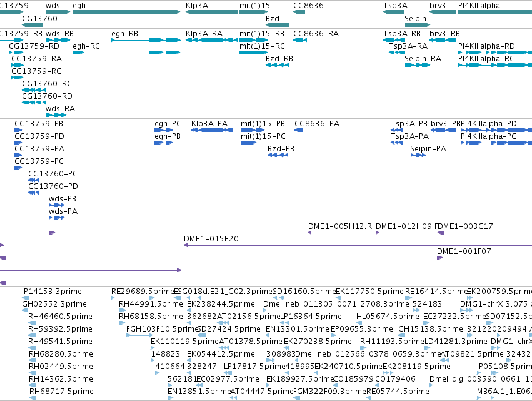Click the EP09655.3prime EST
This screenshot has width=532, height=401.
(x=333, y=335)
